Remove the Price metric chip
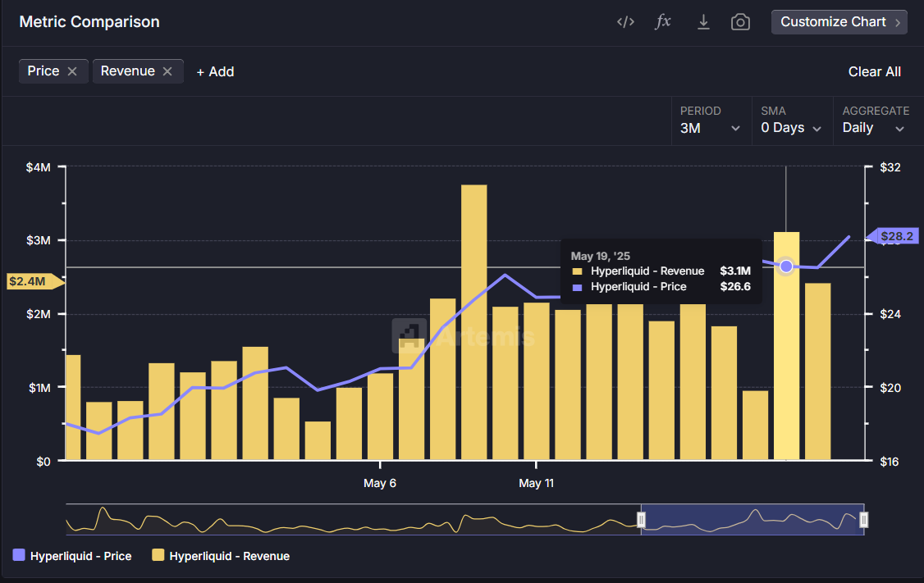Viewport: 924px width, 583px height. pos(72,71)
